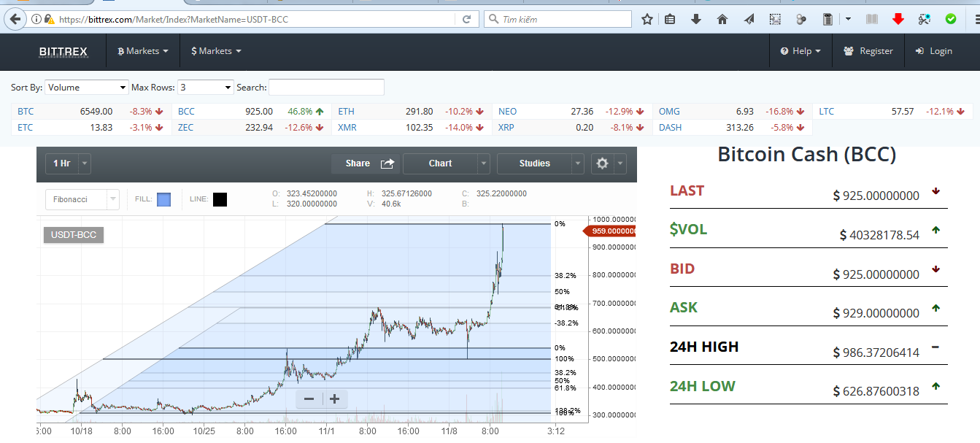Click the 959.00 current price marker
The height and width of the screenshot is (443, 980).
pyautogui.click(x=611, y=231)
